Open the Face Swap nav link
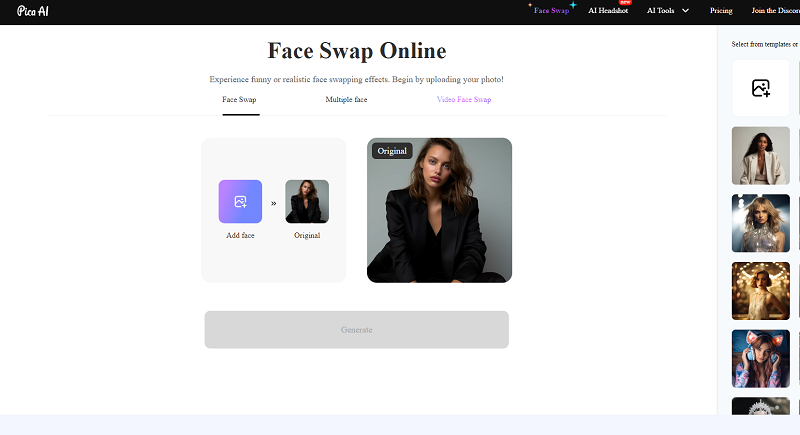Viewport: 800px width, 435px height. pos(551,11)
